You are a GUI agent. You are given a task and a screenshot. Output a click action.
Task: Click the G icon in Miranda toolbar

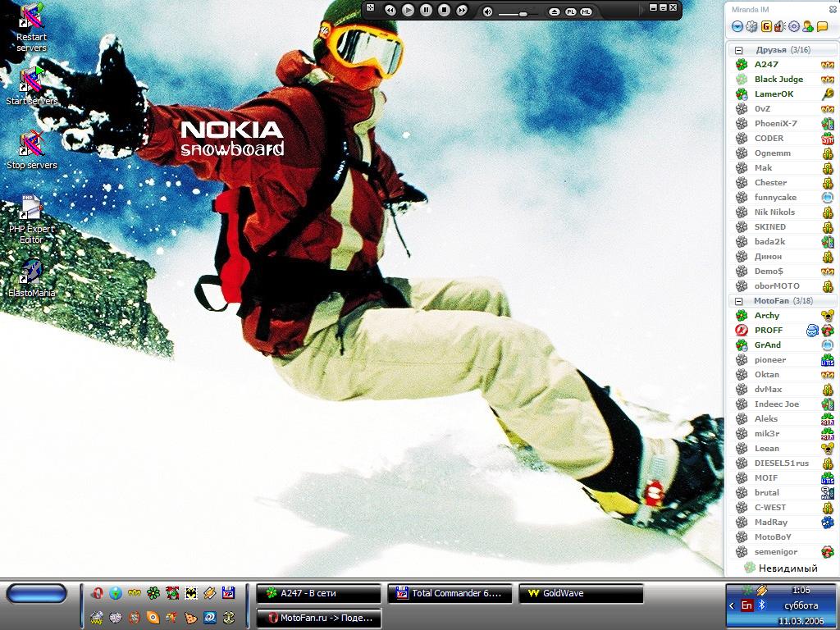point(766,26)
